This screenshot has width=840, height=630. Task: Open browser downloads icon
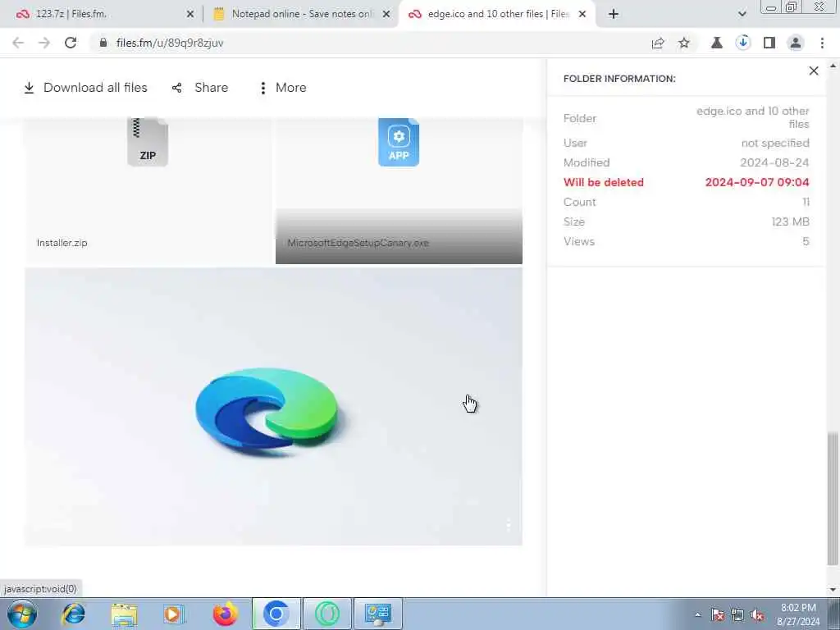point(743,43)
